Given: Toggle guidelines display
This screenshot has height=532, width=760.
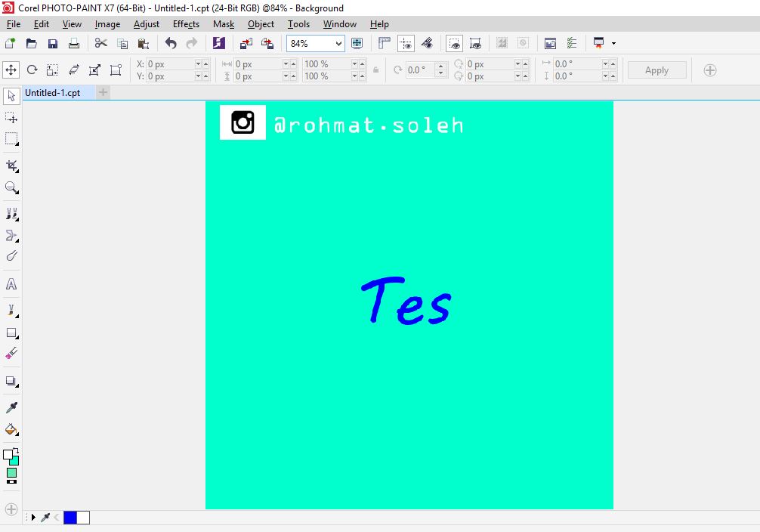Looking at the screenshot, I should (406, 44).
